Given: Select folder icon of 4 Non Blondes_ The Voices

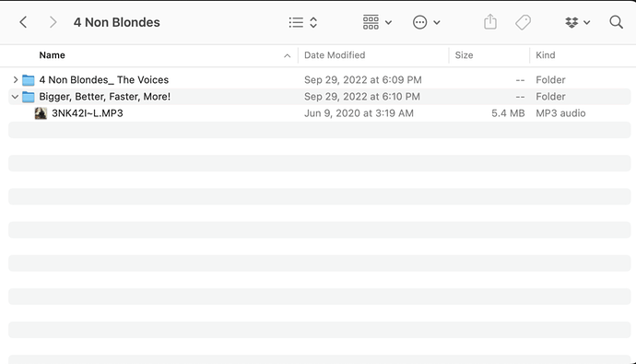Looking at the screenshot, I should [x=28, y=80].
